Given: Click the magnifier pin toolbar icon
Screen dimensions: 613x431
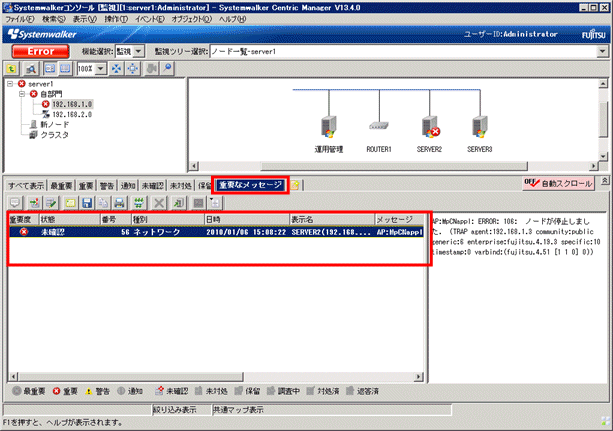Looking at the screenshot, I should click(167, 69).
